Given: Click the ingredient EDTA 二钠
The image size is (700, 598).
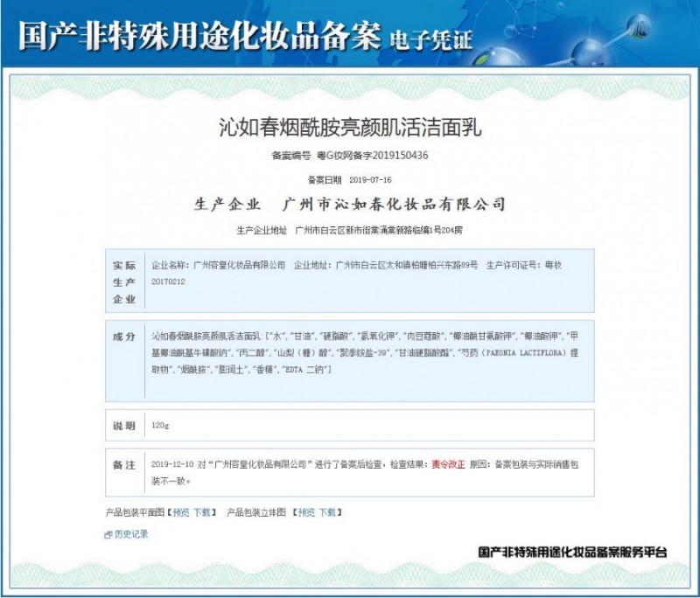Looking at the screenshot, I should (305, 369).
